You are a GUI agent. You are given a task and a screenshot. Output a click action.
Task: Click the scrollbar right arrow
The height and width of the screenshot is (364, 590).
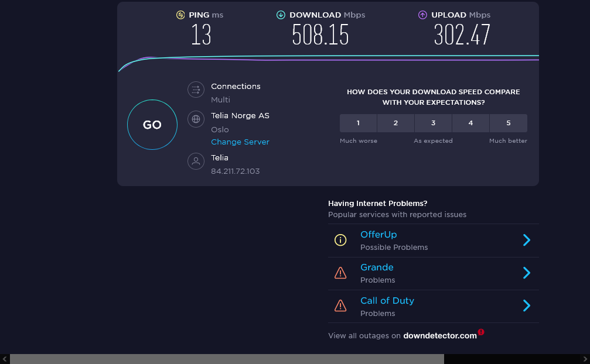point(585,359)
